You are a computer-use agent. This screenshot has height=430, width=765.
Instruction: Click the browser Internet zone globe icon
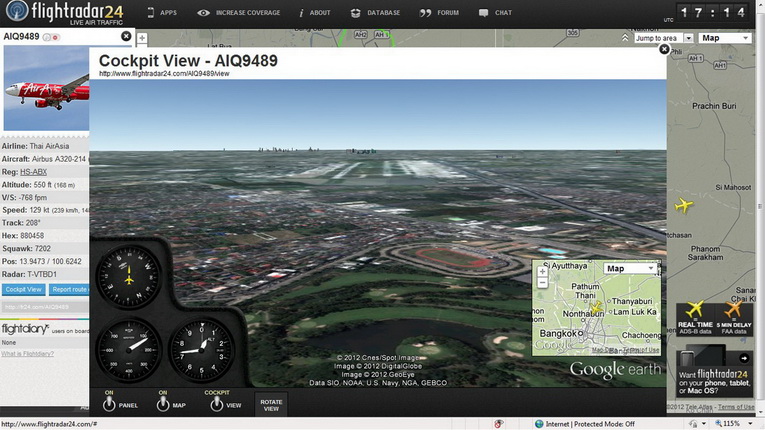539,424
